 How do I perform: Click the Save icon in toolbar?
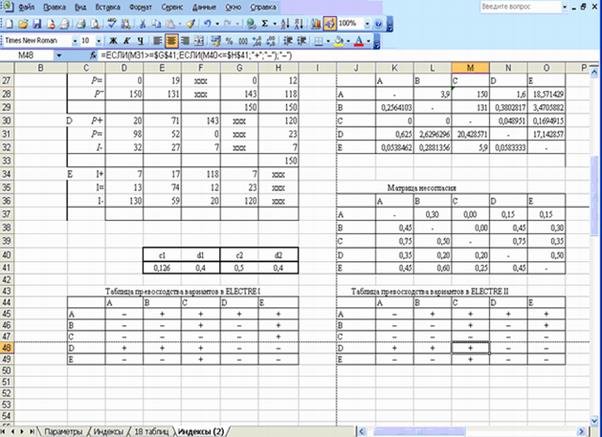[x=39, y=22]
